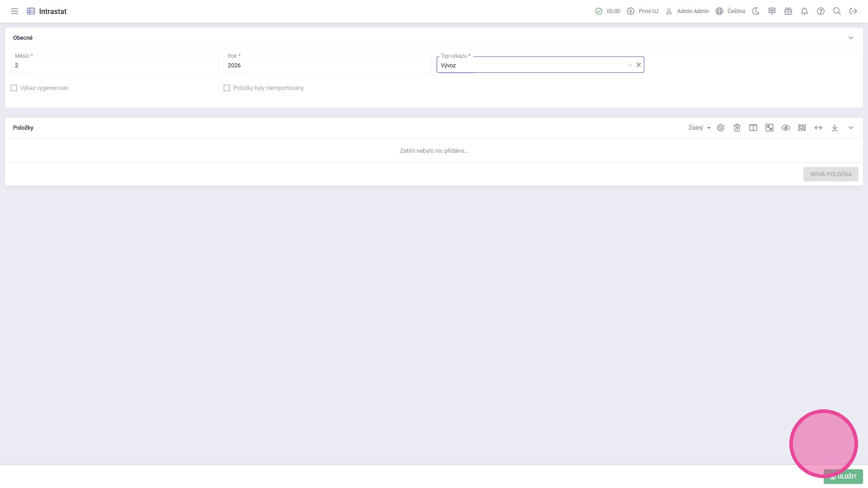Click the ULOŽIT save button
This screenshot has width=868, height=488.
pyautogui.click(x=843, y=476)
